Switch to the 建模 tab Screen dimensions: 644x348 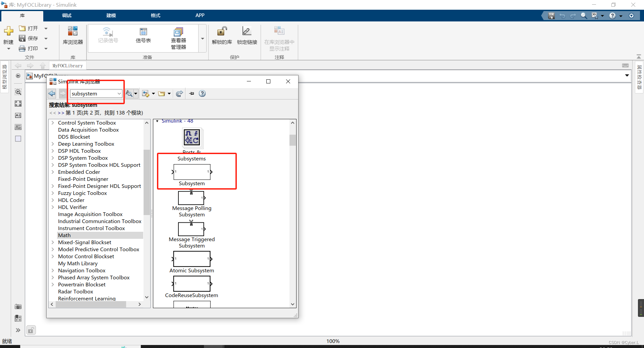click(x=111, y=15)
